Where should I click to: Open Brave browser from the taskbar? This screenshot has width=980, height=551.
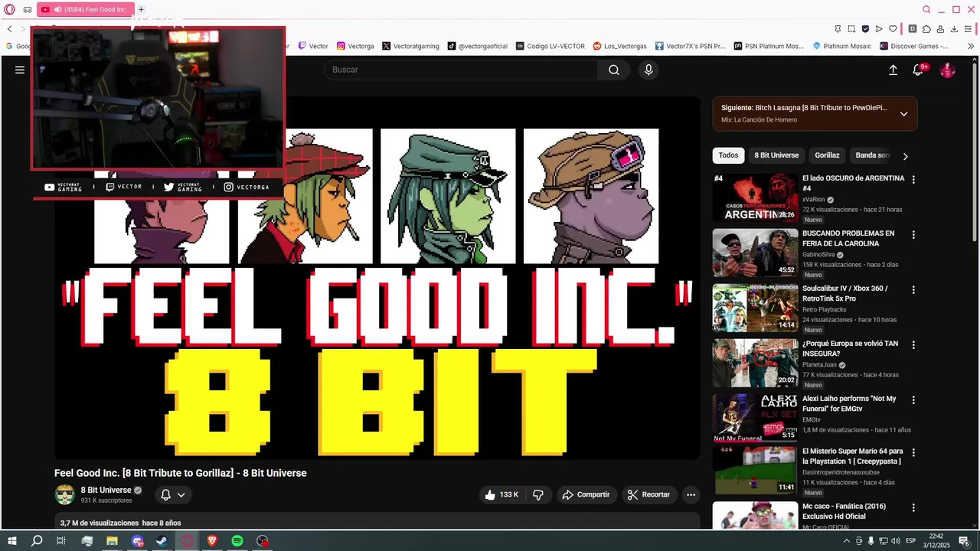tap(212, 540)
